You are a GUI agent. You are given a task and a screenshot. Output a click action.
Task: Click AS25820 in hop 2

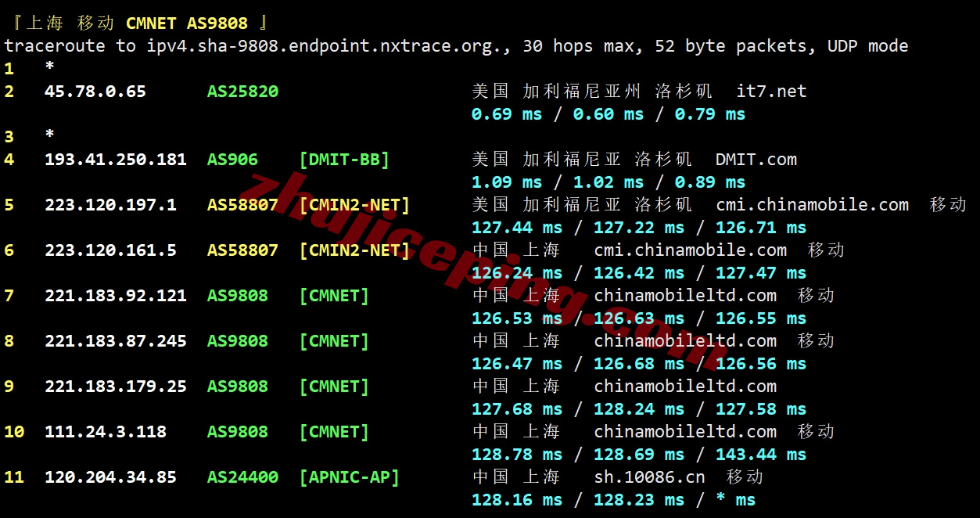pos(242,92)
